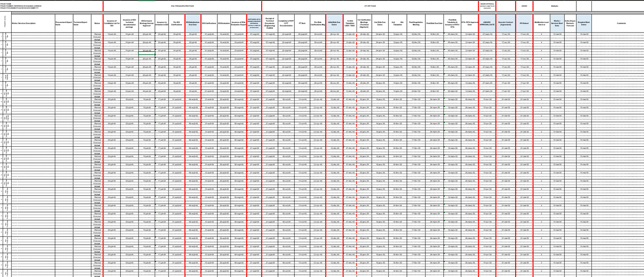Select the 'EOI Evaluation' column header
Screen dimensions: 644x277
(224, 23)
